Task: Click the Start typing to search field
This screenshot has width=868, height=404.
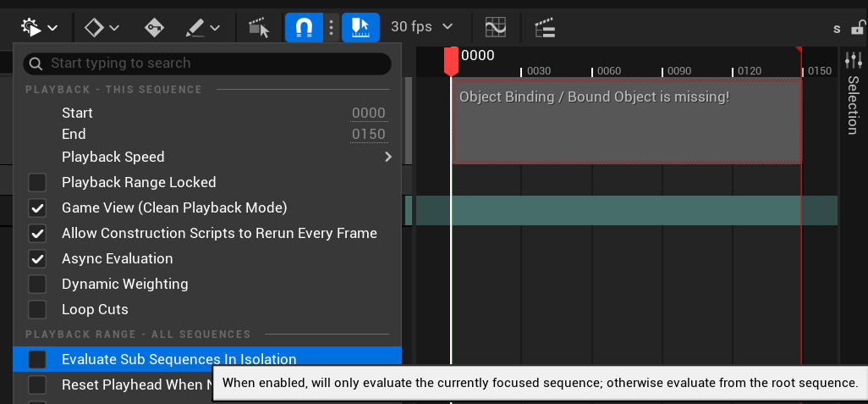Action: [207, 64]
